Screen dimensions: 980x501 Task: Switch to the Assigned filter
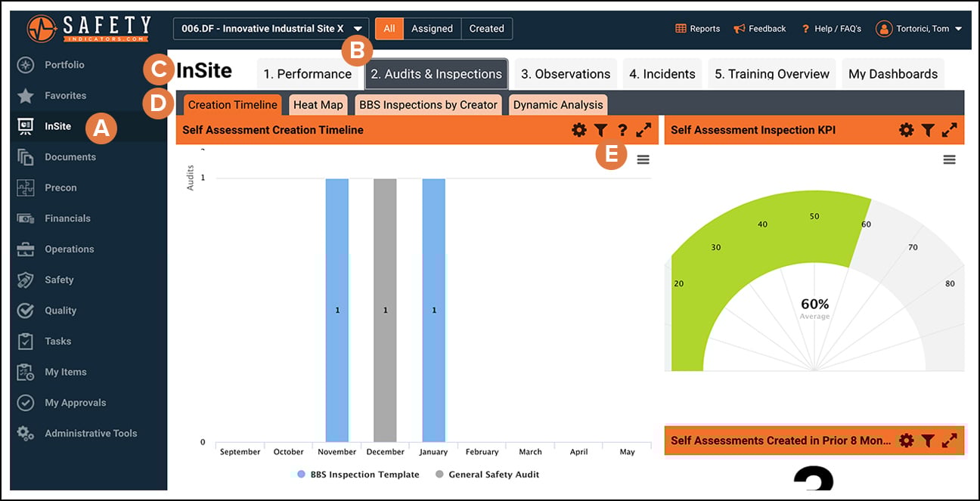tap(432, 28)
